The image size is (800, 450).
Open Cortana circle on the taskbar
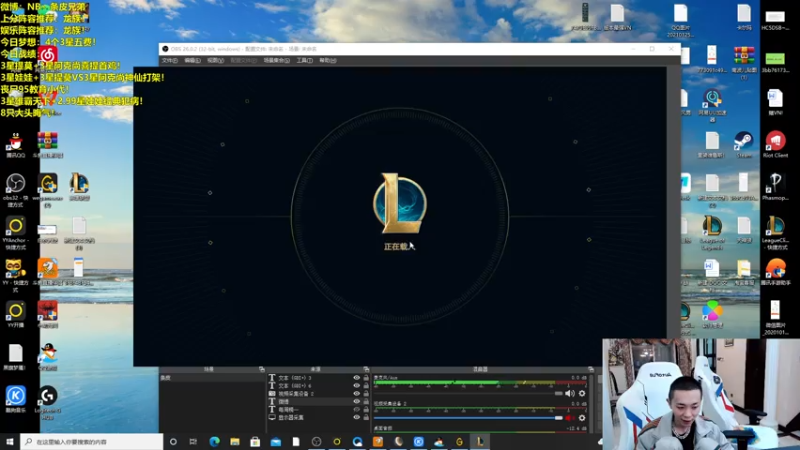tap(173, 441)
